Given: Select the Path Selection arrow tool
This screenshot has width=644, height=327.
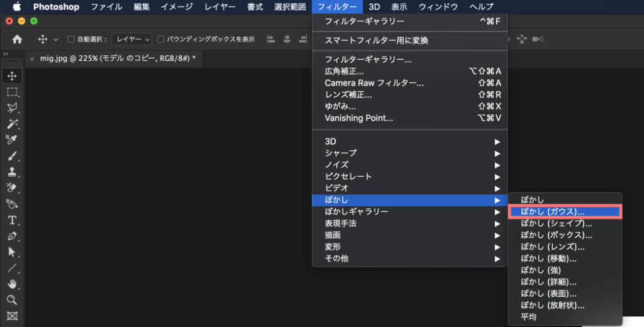Looking at the screenshot, I should 12,252.
